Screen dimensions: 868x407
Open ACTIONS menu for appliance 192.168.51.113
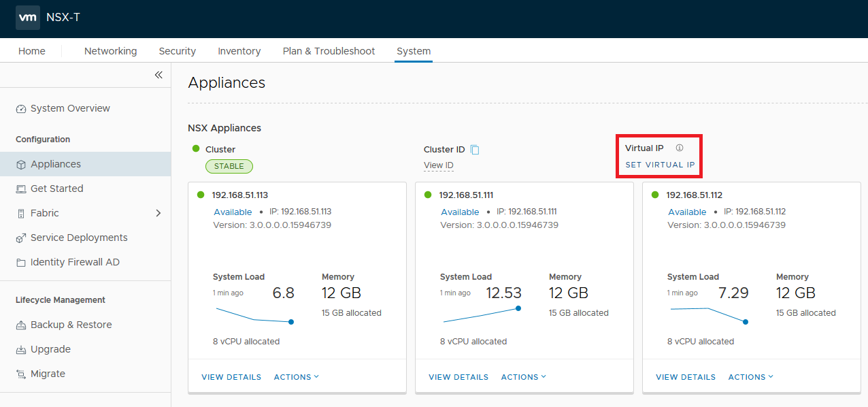[x=296, y=376]
